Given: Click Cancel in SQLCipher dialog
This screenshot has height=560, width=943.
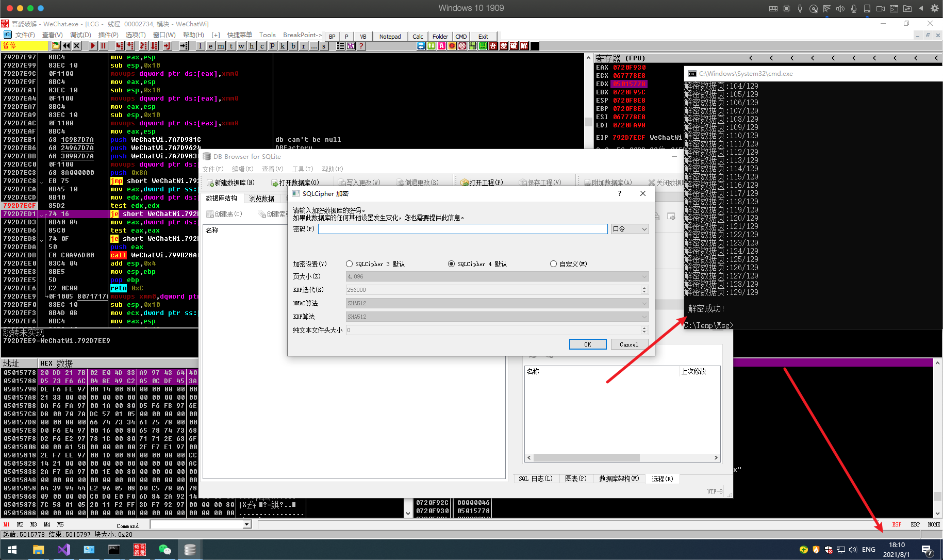Looking at the screenshot, I should click(x=629, y=344).
